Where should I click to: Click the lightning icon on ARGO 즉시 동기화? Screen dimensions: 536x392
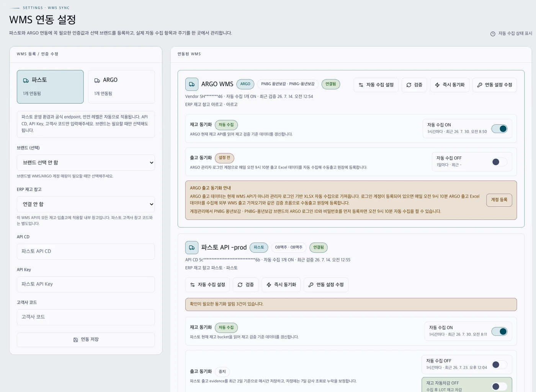[x=437, y=85]
